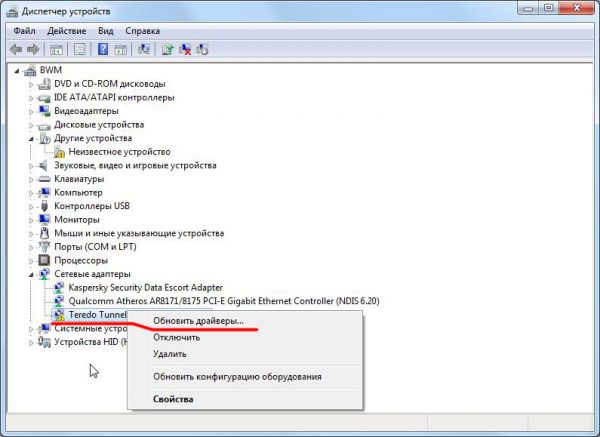Collapse the Другие устройства node
The width and height of the screenshot is (600, 437).
pos(31,139)
